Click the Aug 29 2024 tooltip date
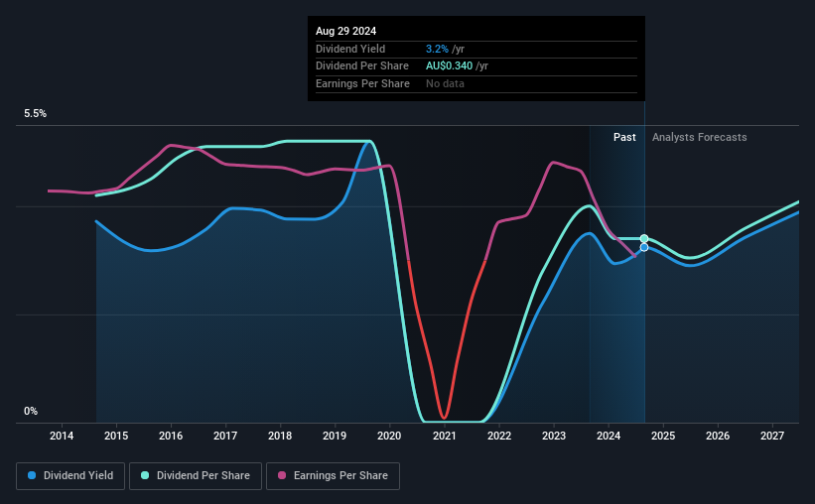 [x=345, y=31]
